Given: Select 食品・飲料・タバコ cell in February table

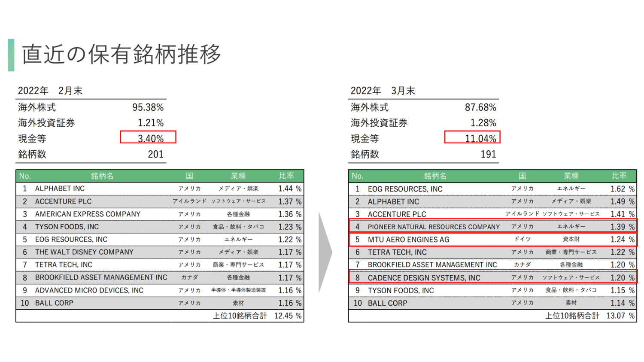Looking at the screenshot, I should point(238,227).
